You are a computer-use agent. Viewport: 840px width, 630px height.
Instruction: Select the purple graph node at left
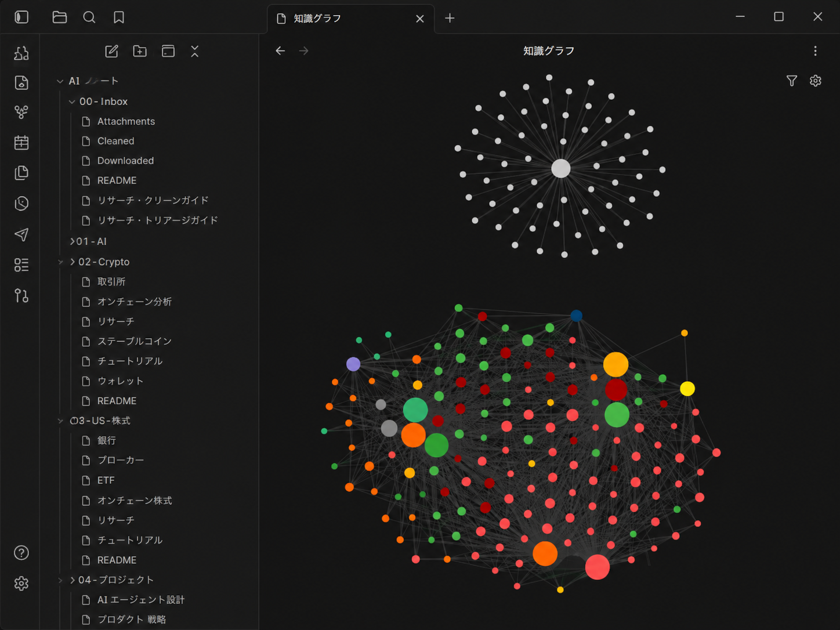tap(353, 364)
